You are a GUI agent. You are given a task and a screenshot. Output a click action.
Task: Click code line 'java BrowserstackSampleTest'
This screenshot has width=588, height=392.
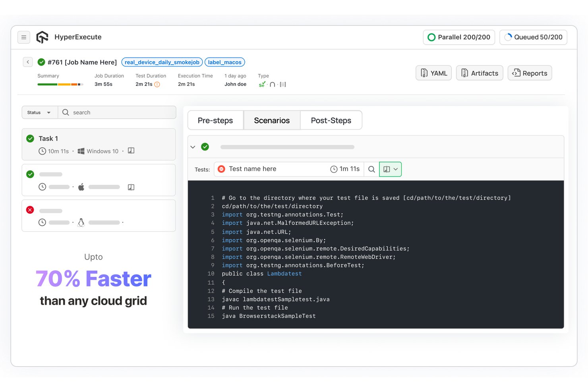point(269,316)
